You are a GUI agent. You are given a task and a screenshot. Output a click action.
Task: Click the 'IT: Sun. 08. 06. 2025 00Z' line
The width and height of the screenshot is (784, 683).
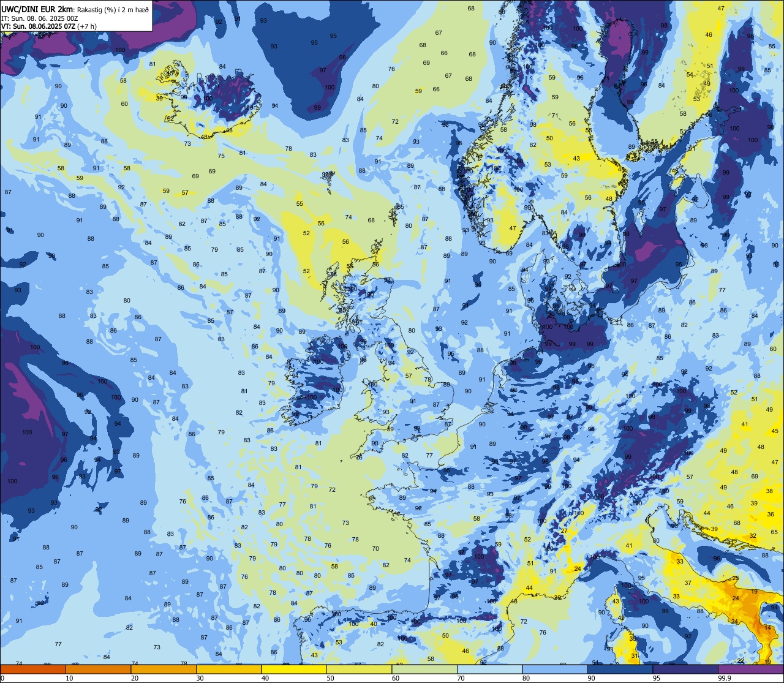[x=39, y=18]
